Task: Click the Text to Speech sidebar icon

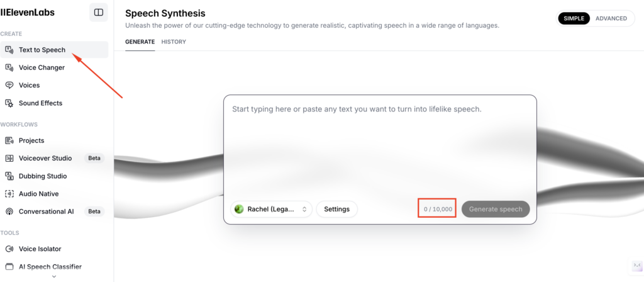Action: (x=9, y=50)
